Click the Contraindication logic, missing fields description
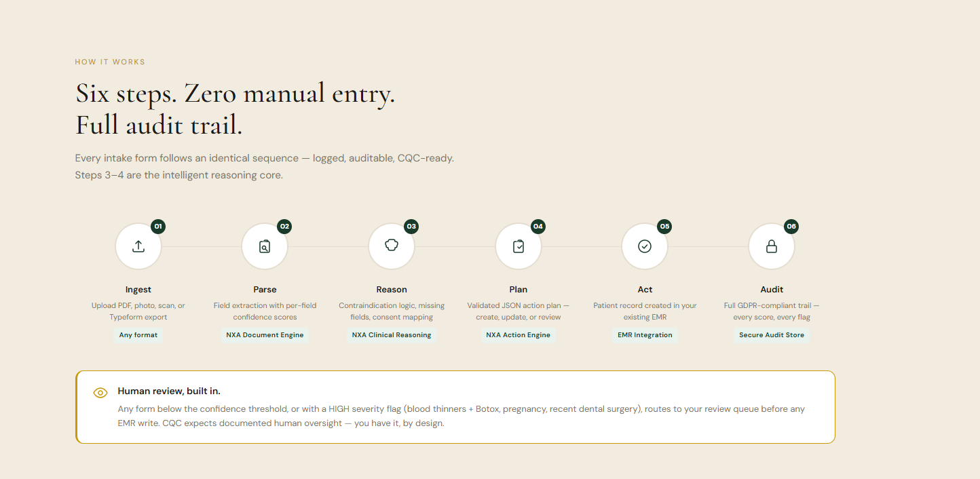980x479 pixels. pyautogui.click(x=392, y=311)
